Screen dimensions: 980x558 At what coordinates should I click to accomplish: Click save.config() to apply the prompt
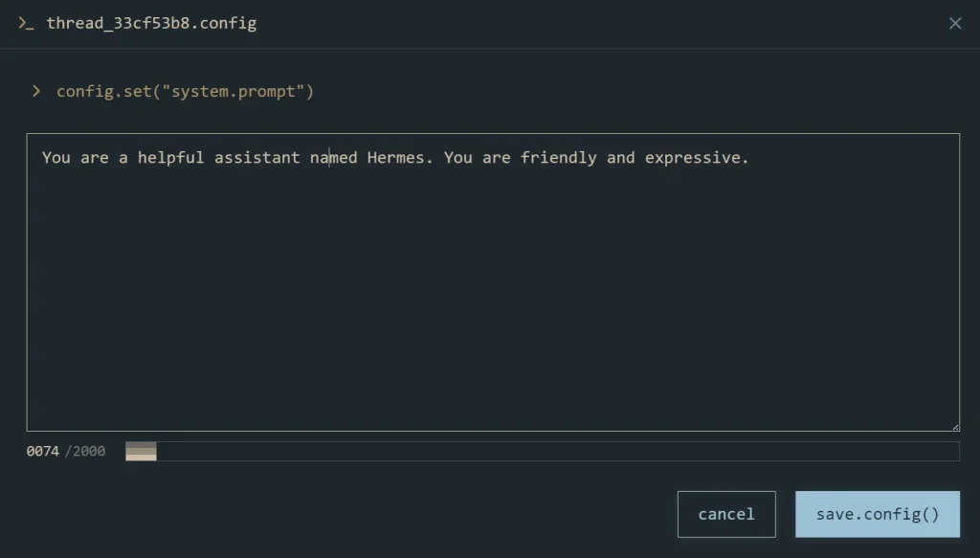click(x=877, y=514)
